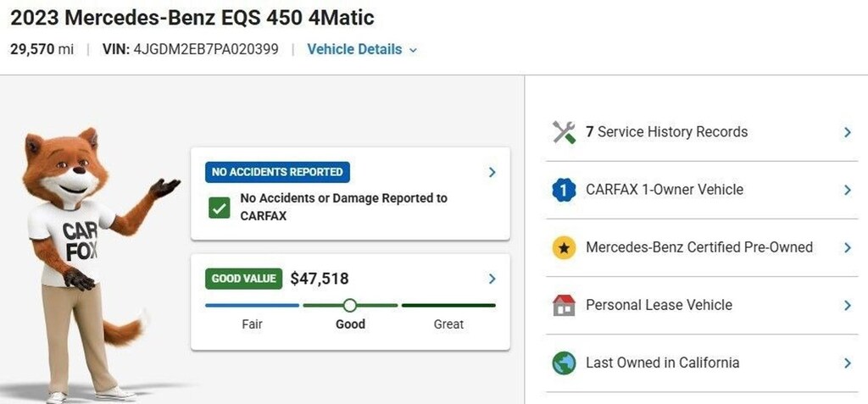
Task: Click the GOOD VALUE badge
Action: click(243, 279)
